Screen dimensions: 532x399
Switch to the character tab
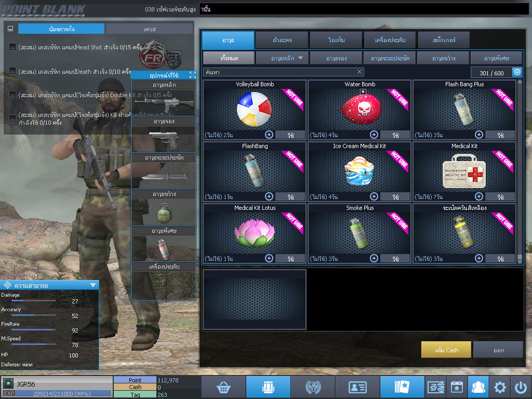[282, 41]
